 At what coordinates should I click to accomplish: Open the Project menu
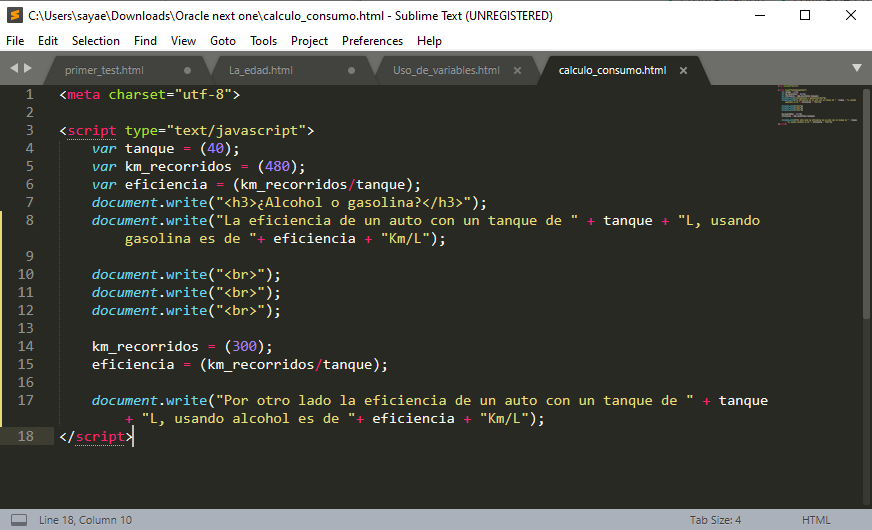tap(309, 41)
